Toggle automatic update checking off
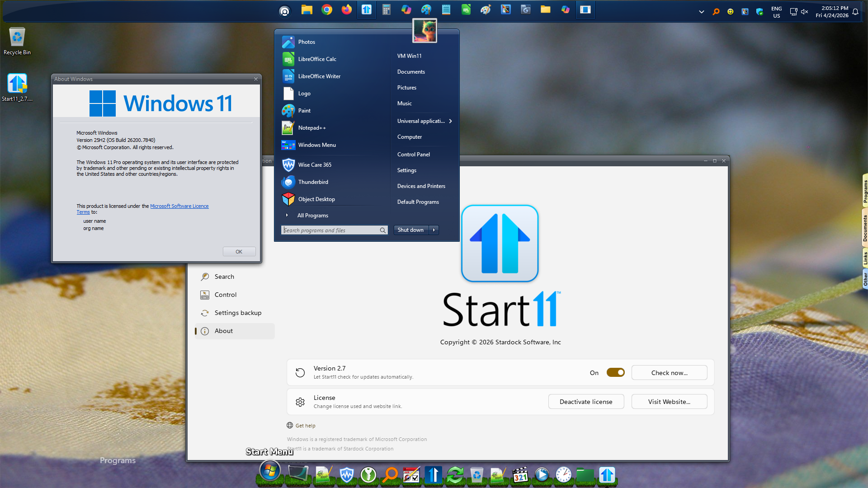The width and height of the screenshot is (868, 488). (x=615, y=372)
